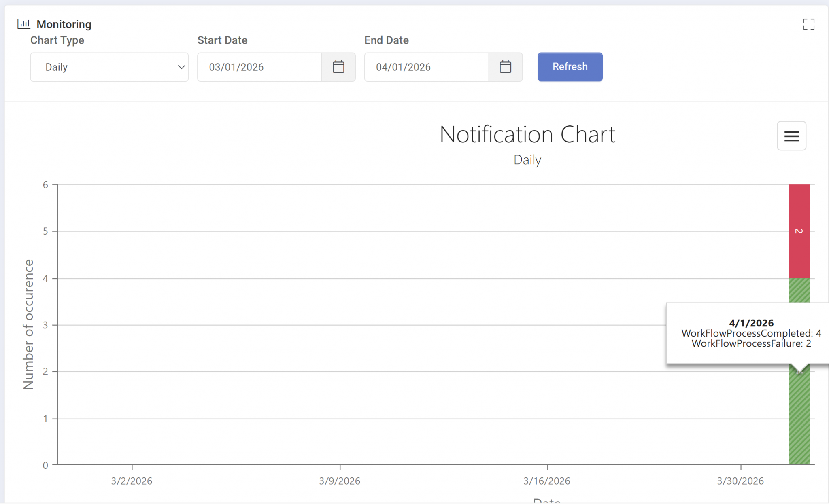Click the Refresh button
The image size is (829, 504).
570,67
